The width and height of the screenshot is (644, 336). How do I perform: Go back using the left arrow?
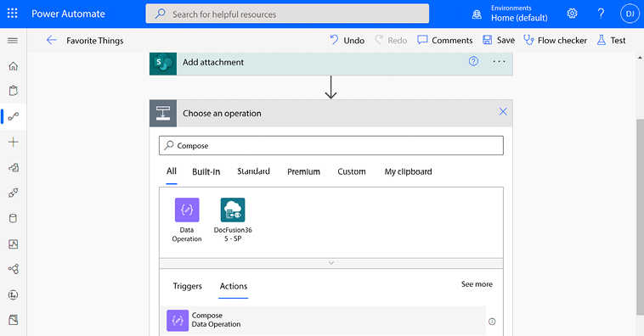point(51,40)
